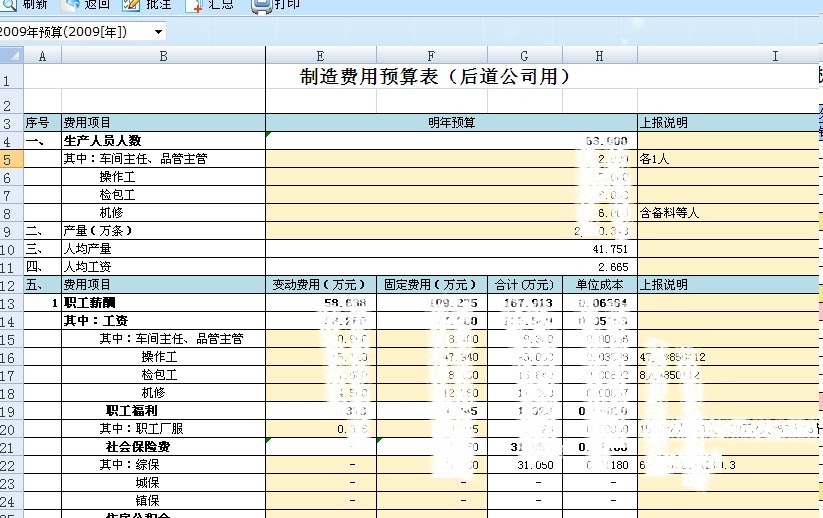Screen dimensions: 823x518
Task: Click the select-all corner of the sheet
Action: click(x=12, y=55)
